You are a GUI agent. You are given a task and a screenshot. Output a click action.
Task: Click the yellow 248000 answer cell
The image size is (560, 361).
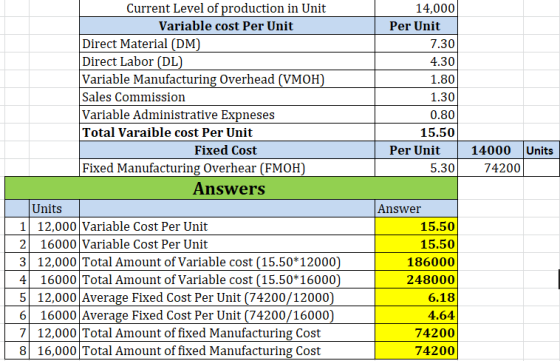click(416, 280)
